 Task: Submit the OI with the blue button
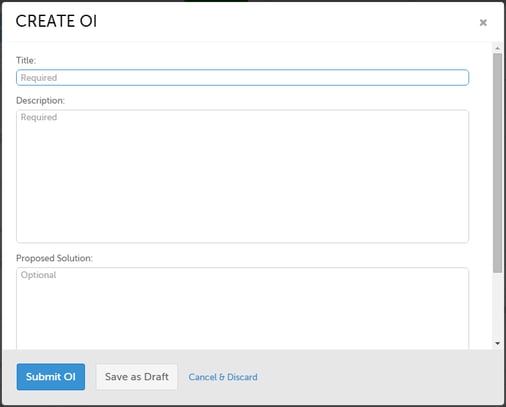click(51, 377)
